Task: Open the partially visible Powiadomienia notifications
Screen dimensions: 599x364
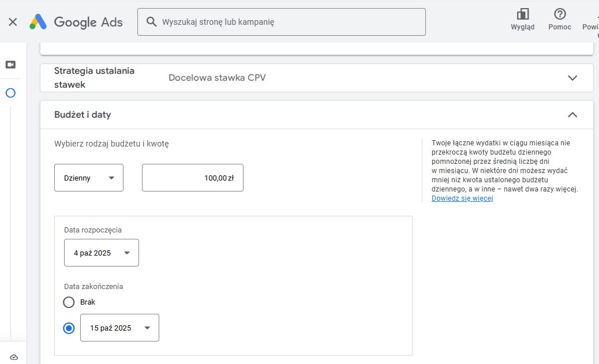Action: [591, 23]
